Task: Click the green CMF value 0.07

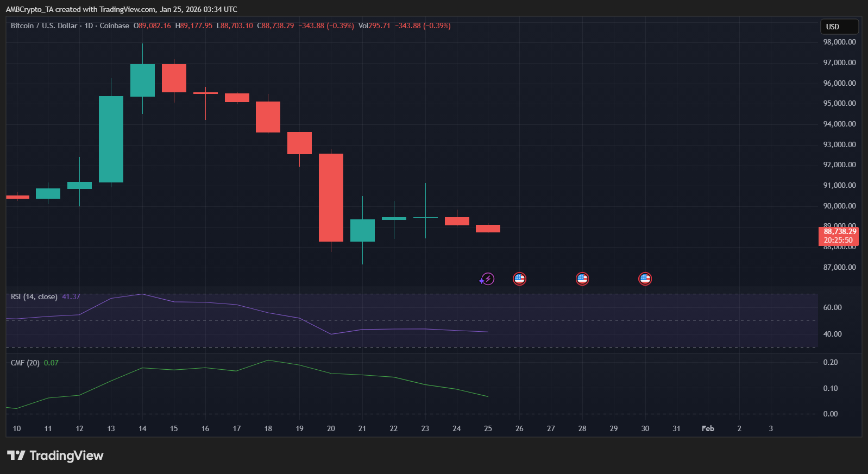Action: point(51,363)
